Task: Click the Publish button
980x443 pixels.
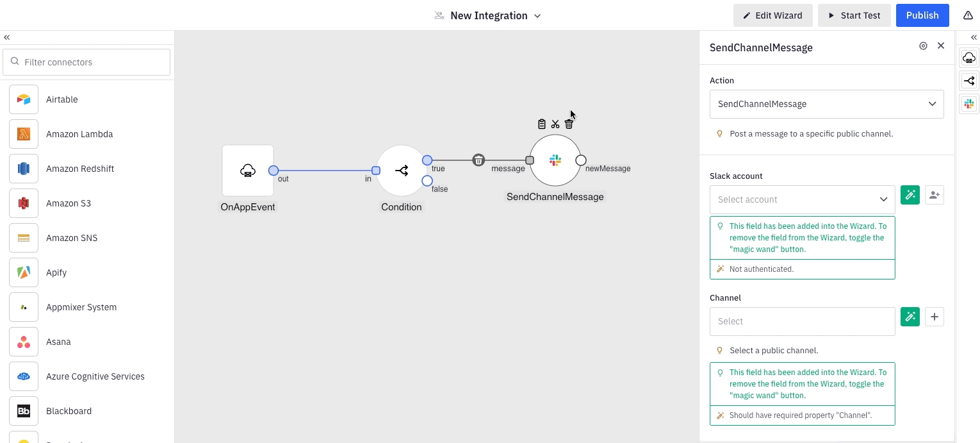Action: pos(922,15)
